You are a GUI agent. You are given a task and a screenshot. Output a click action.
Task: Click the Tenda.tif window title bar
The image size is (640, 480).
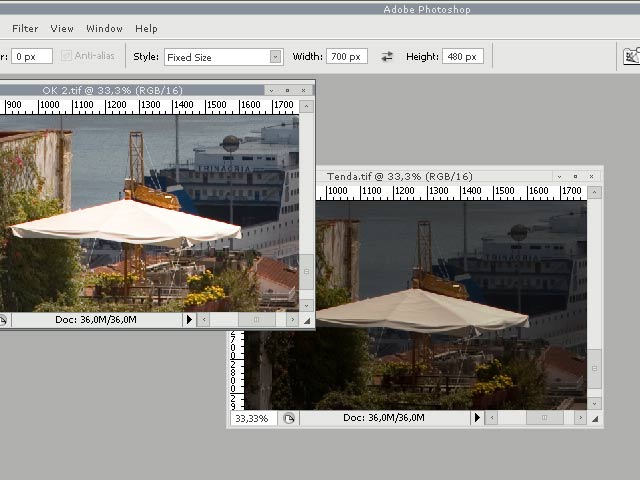click(433, 176)
